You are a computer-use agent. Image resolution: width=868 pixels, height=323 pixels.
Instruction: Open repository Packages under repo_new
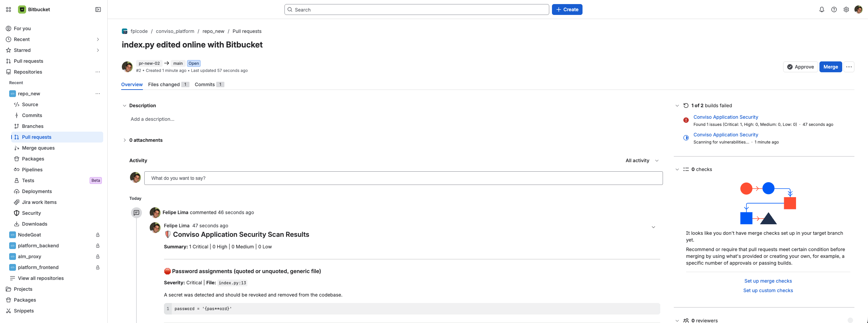pos(57,159)
